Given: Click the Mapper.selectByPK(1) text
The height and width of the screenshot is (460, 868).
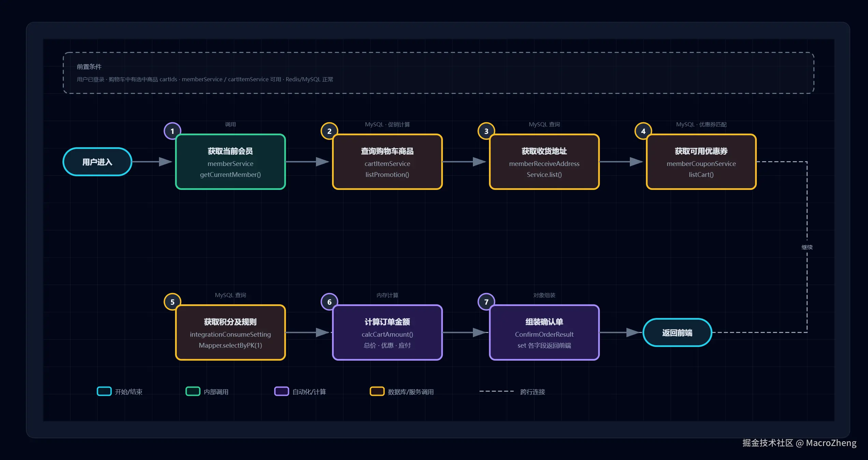Looking at the screenshot, I should coord(230,345).
